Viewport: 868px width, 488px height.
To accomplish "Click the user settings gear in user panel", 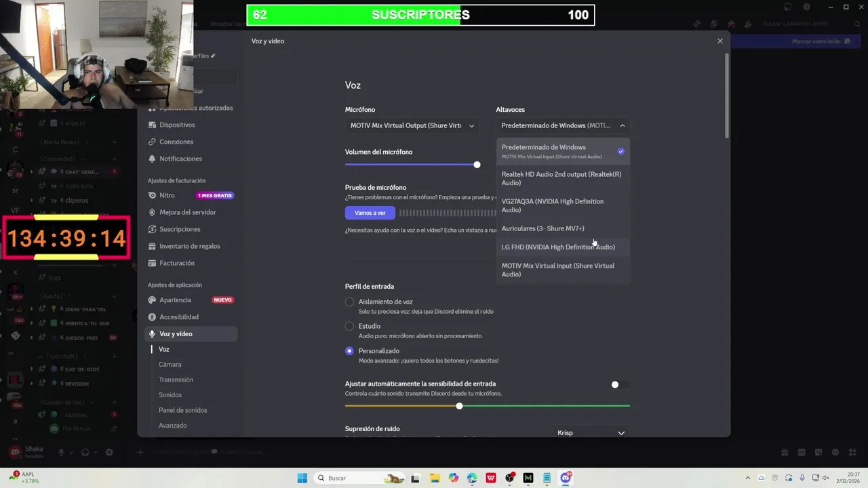I will click(109, 452).
